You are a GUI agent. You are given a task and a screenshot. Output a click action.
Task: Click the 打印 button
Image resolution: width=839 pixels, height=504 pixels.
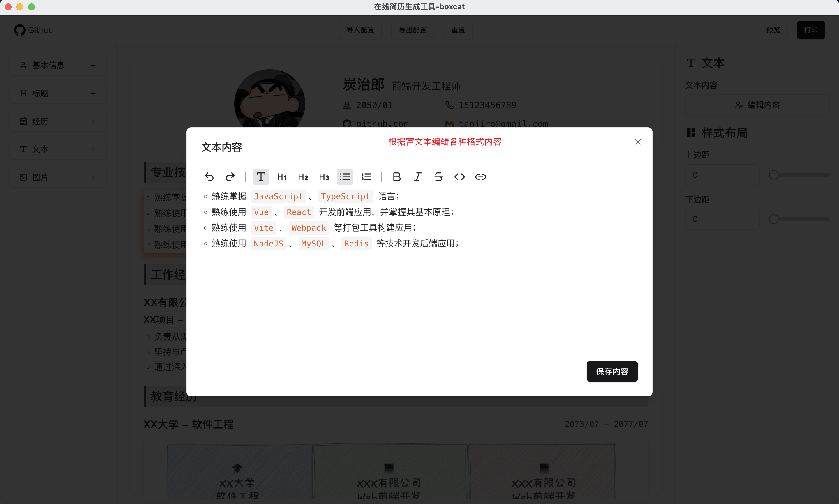[x=811, y=30]
